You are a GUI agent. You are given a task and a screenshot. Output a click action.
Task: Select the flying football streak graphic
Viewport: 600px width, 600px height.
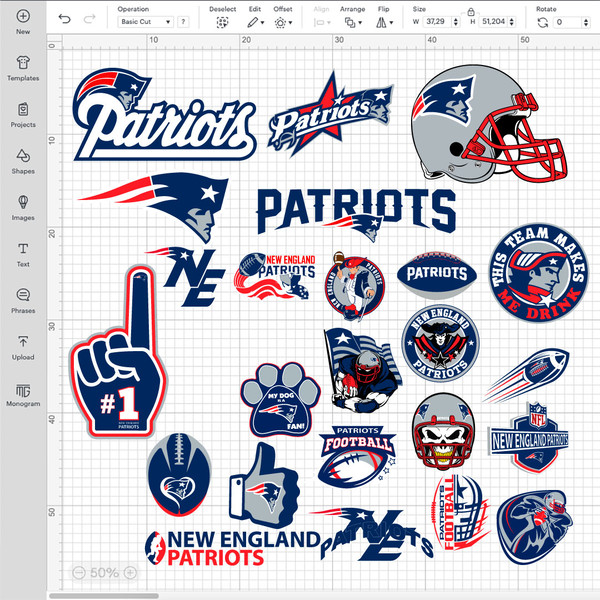click(x=526, y=375)
